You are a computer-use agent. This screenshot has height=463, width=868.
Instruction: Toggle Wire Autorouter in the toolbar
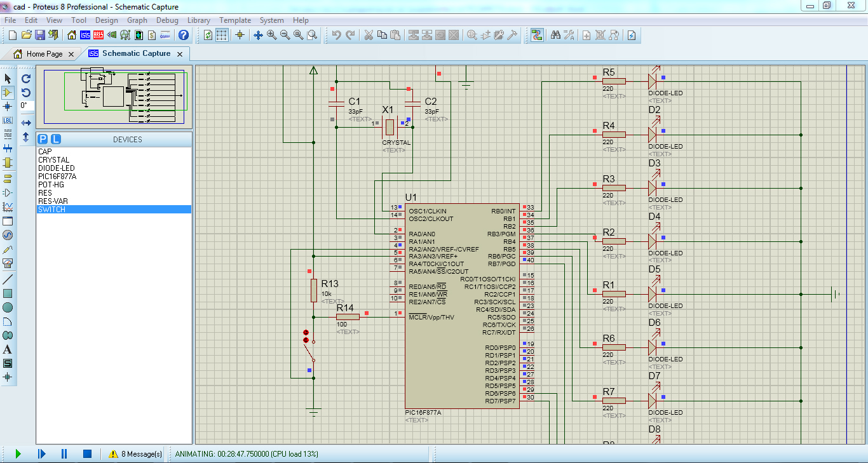pyautogui.click(x=537, y=35)
